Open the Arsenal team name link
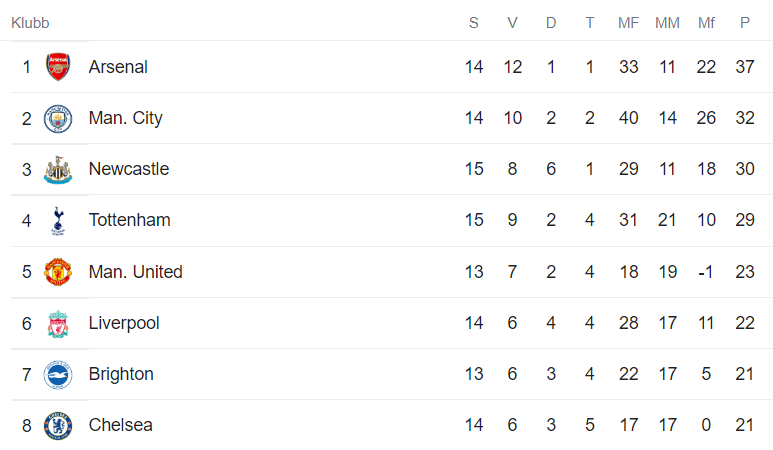 118,67
